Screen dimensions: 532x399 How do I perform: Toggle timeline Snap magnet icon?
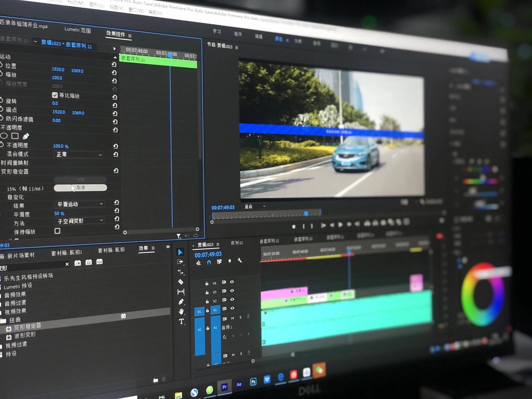pos(209,262)
